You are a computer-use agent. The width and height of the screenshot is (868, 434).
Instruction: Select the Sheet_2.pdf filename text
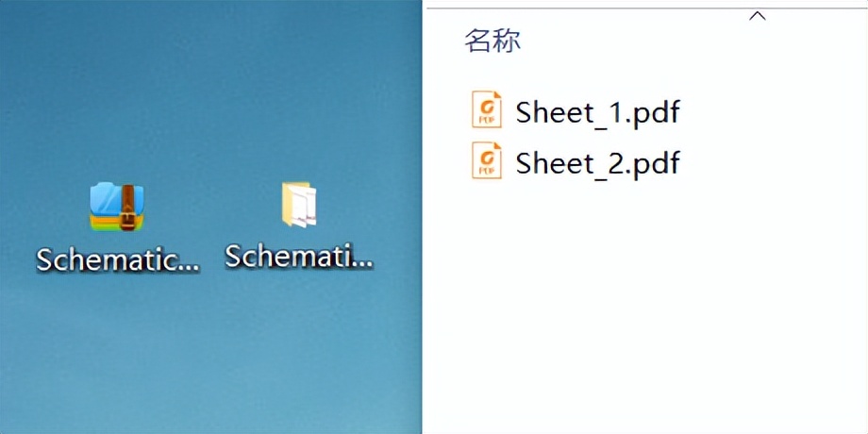[x=597, y=163]
